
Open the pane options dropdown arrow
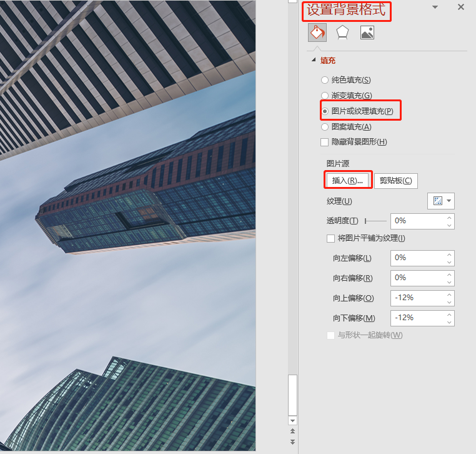click(x=435, y=7)
